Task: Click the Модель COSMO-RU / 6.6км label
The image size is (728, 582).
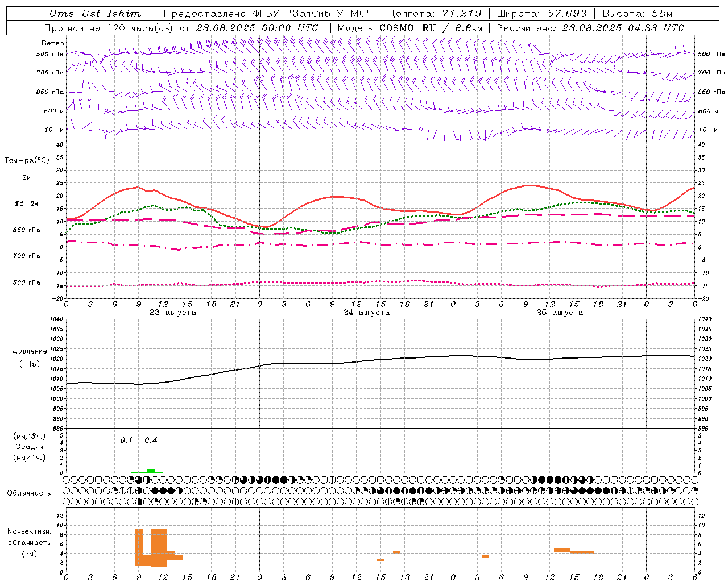Action: pyautogui.click(x=410, y=28)
